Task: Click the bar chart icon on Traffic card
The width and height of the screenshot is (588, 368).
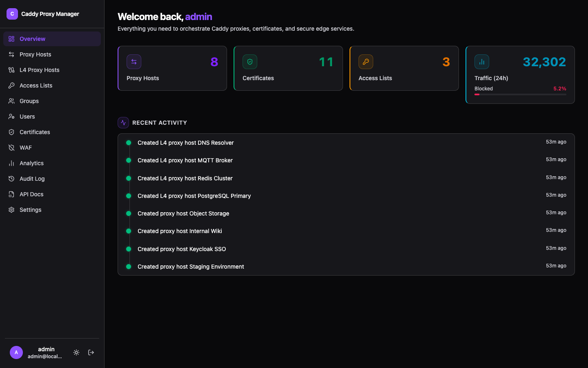Action: 482,62
